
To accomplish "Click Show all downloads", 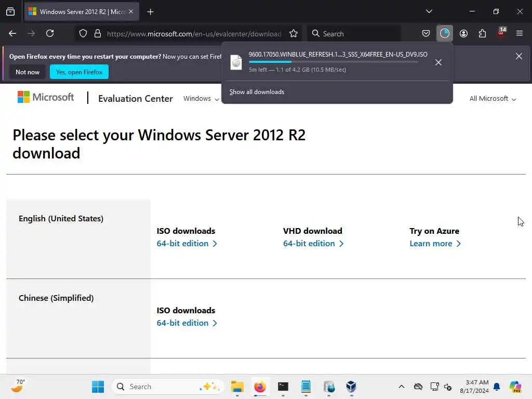I will 257,92.
